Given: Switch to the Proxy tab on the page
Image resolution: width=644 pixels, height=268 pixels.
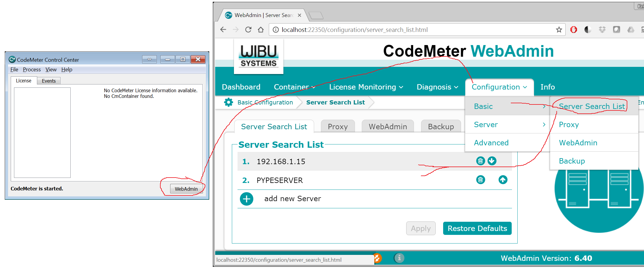Looking at the screenshot, I should [x=338, y=126].
